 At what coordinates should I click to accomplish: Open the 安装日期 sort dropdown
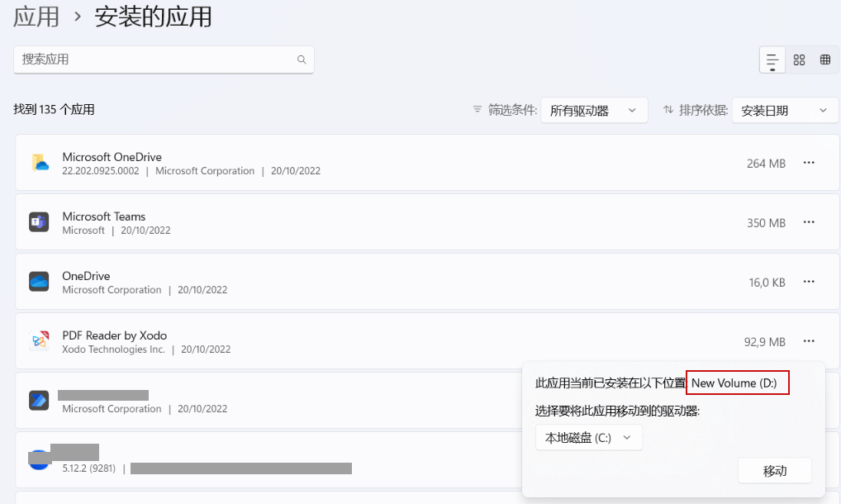pos(785,111)
